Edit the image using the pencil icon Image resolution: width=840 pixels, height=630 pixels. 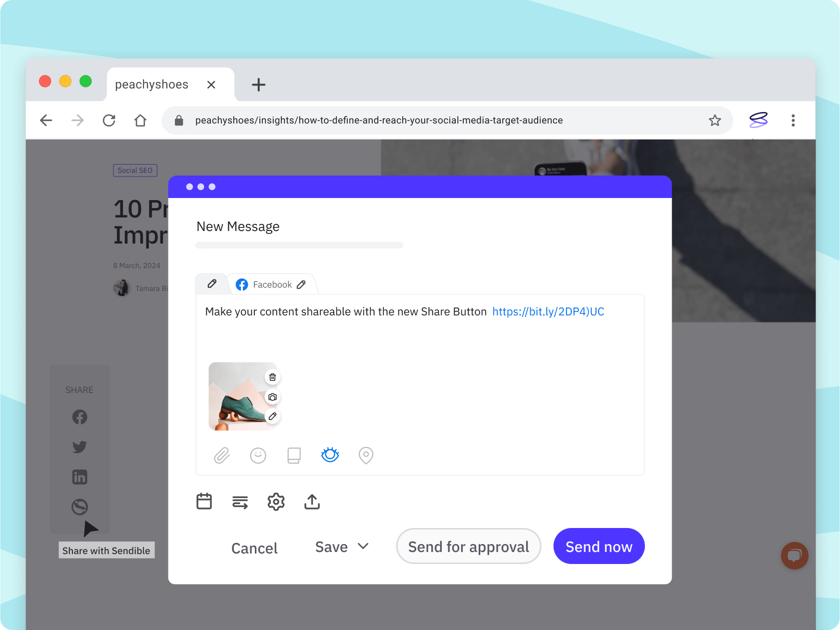272,416
